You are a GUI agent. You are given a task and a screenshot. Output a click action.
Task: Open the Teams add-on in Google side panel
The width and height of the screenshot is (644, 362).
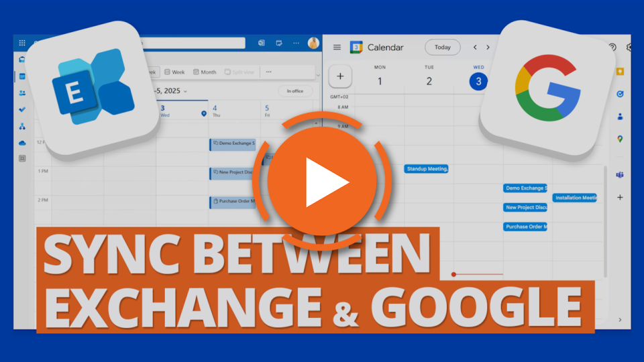(x=620, y=175)
